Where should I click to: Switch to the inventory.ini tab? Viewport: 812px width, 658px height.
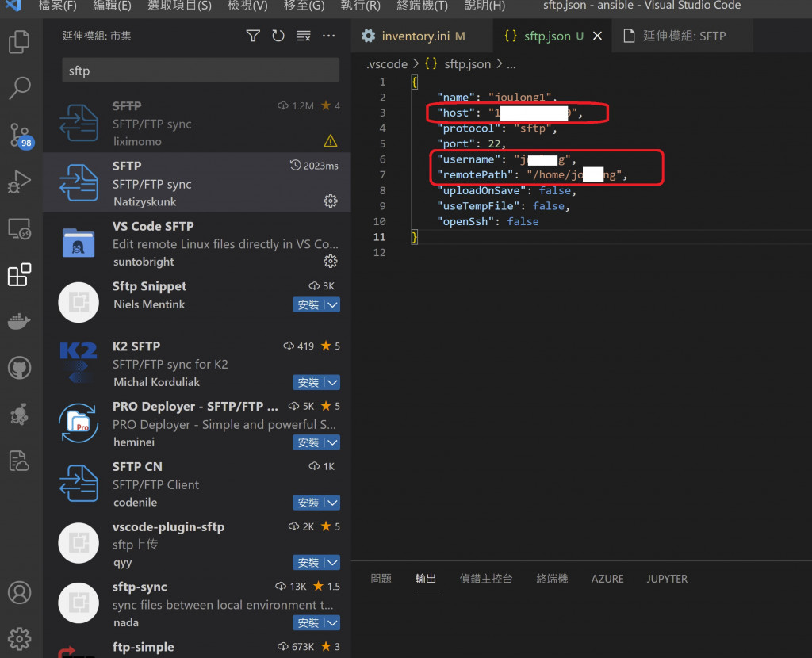(422, 36)
